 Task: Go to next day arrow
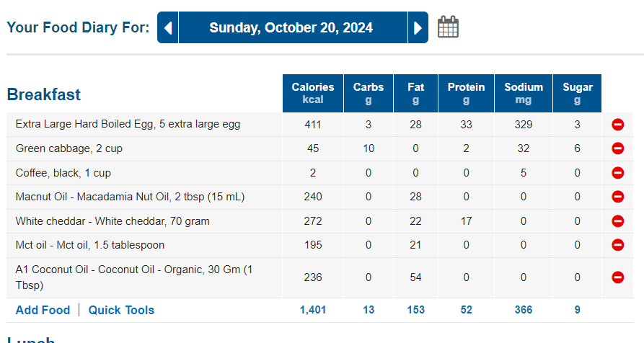(418, 28)
